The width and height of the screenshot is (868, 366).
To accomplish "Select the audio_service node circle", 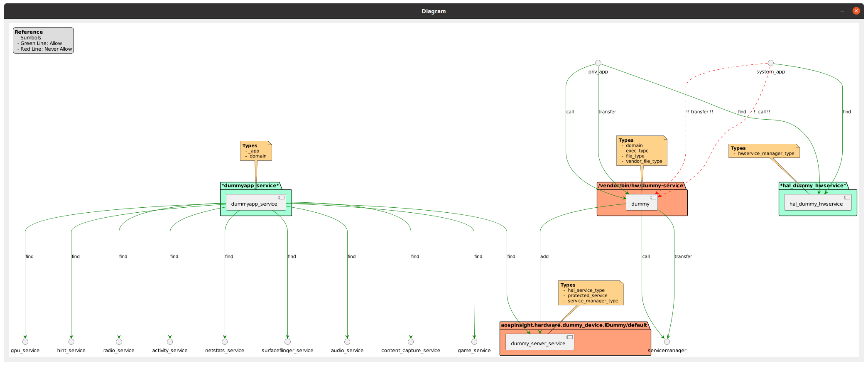I will click(x=347, y=341).
